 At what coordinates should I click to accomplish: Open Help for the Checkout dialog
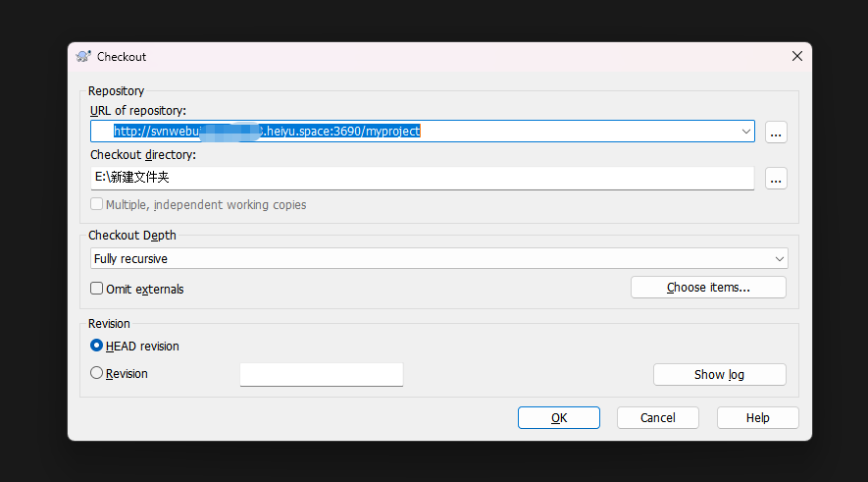click(758, 418)
